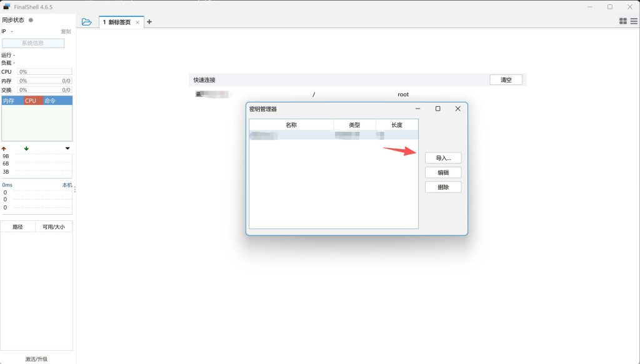Select the quick connection row with root
This screenshot has width=640, height=364.
(357, 94)
